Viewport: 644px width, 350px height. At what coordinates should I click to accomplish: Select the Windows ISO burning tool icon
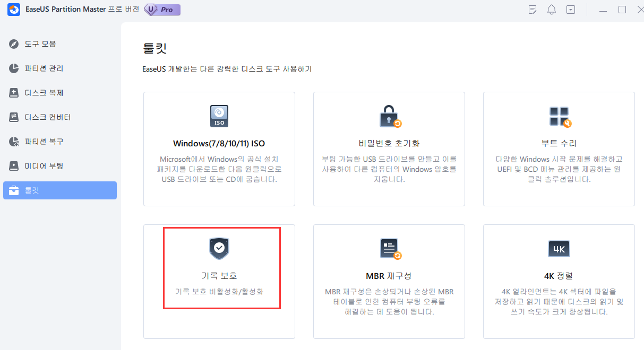pos(219,116)
